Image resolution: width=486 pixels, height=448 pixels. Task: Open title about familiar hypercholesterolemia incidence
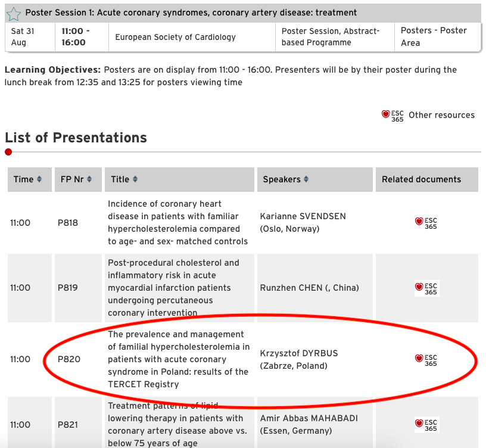click(x=177, y=223)
